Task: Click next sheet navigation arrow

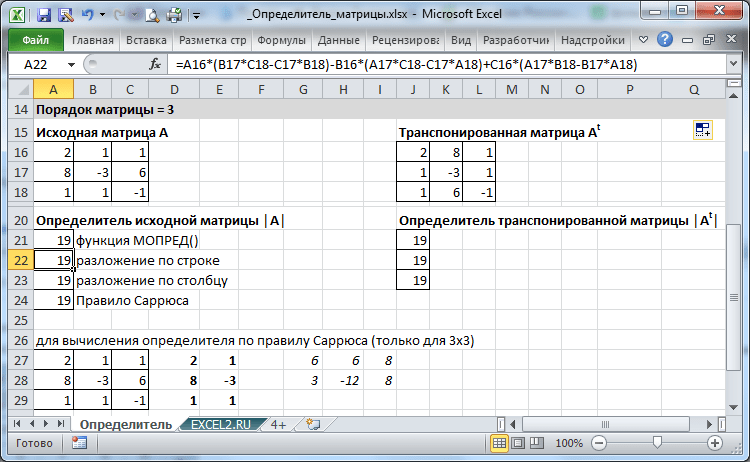Action: coord(46,424)
